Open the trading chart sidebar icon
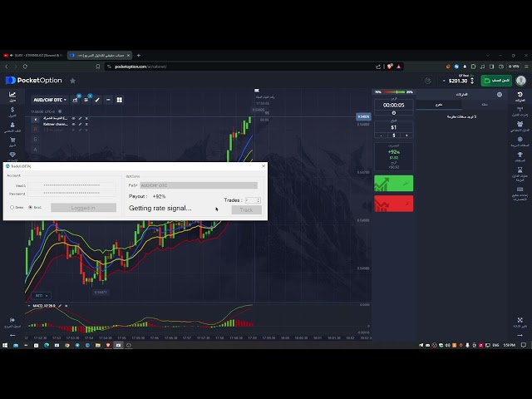 click(12, 96)
